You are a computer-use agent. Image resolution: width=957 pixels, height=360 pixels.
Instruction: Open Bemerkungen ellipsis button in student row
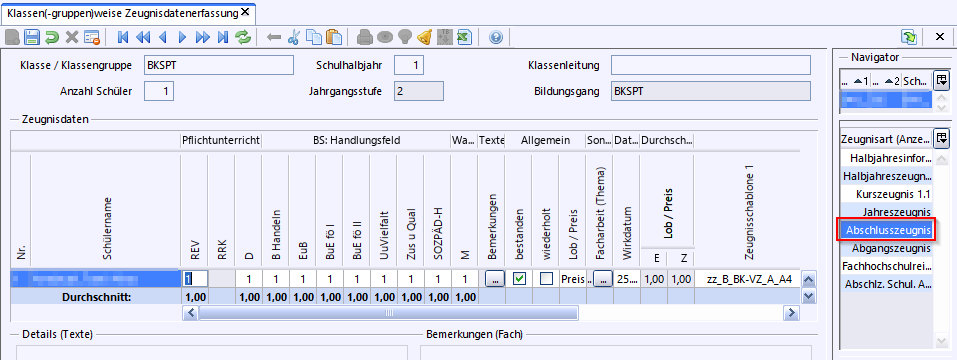click(495, 279)
